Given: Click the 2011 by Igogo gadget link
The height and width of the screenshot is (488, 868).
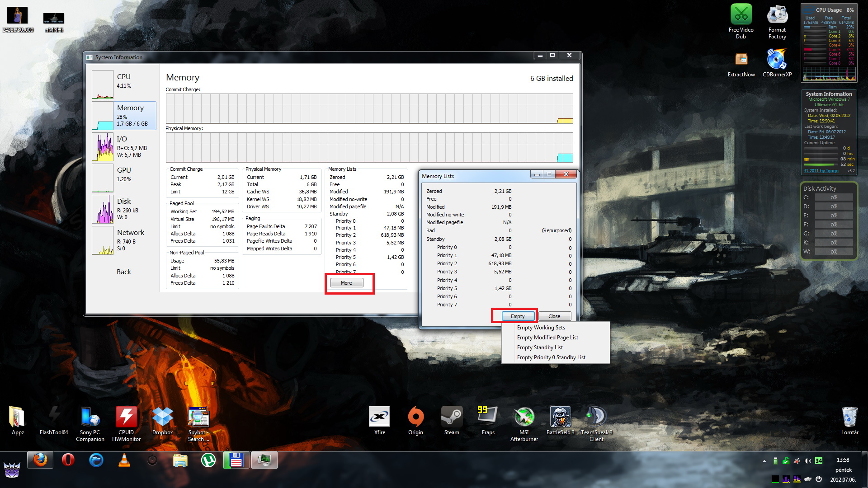Looking at the screenshot, I should 821,171.
